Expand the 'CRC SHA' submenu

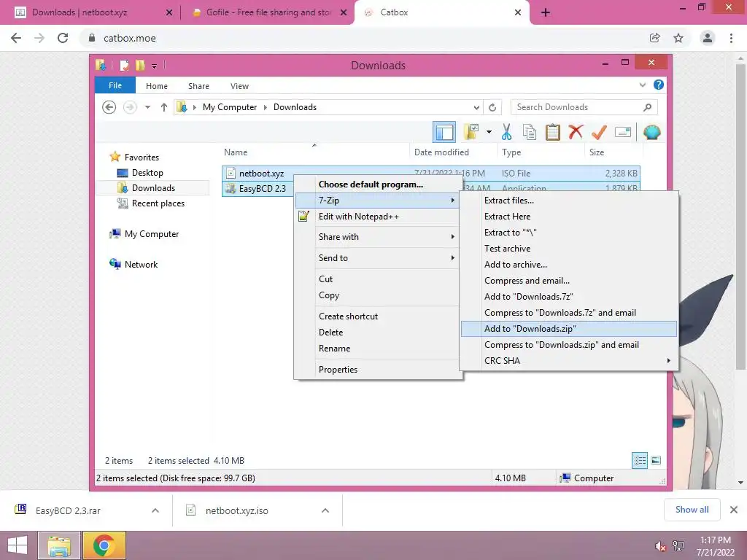[569, 360]
